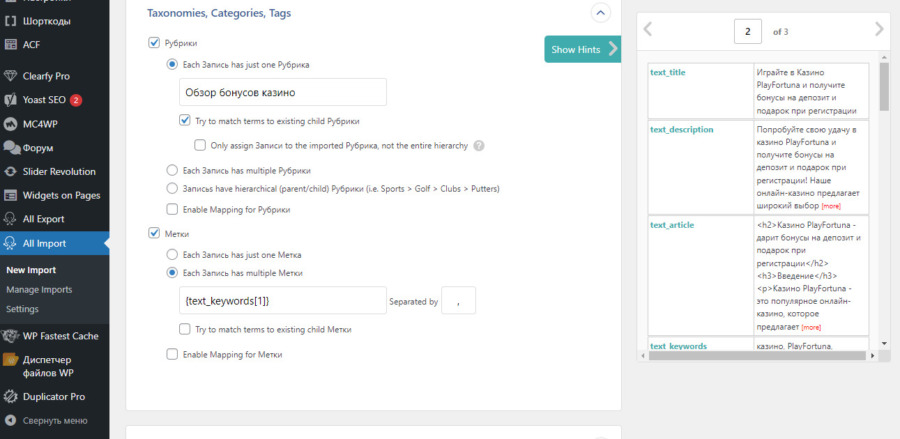Screen dimensions: 900x439
Task: Enable Mapping for Метки checkbox
Action: pyautogui.click(x=172, y=354)
